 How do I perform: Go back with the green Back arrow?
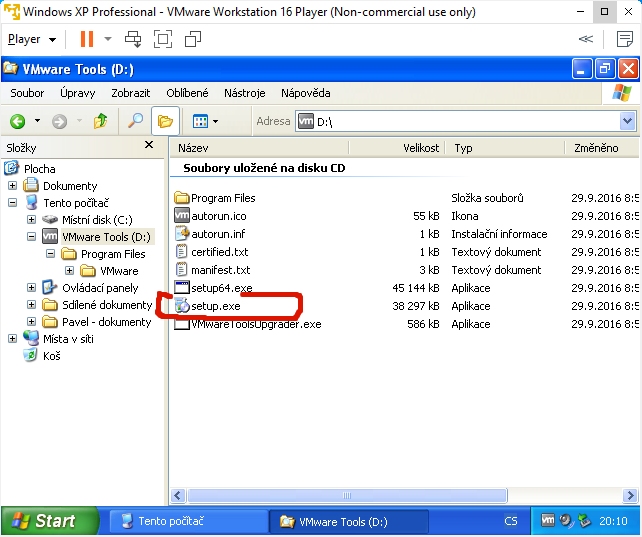coord(18,121)
